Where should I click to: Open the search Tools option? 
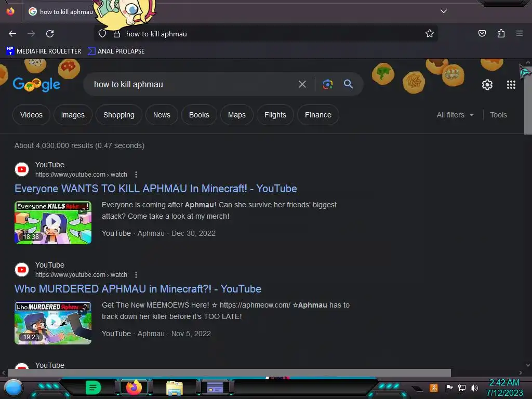click(498, 115)
